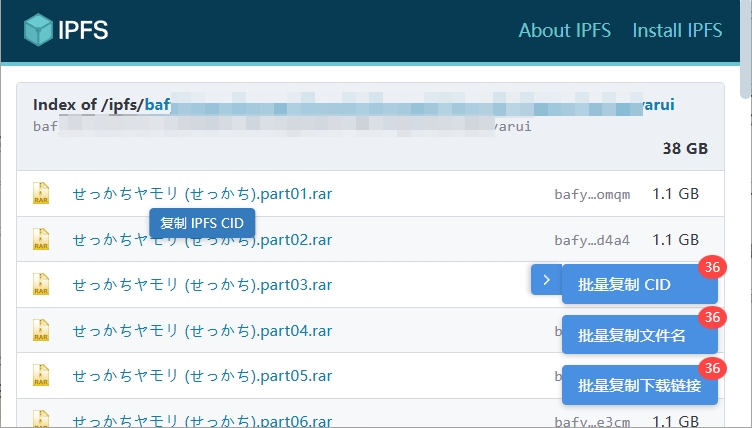Click 批量复制文件名 button
Image resolution: width=752 pixels, height=428 pixels.
click(639, 335)
